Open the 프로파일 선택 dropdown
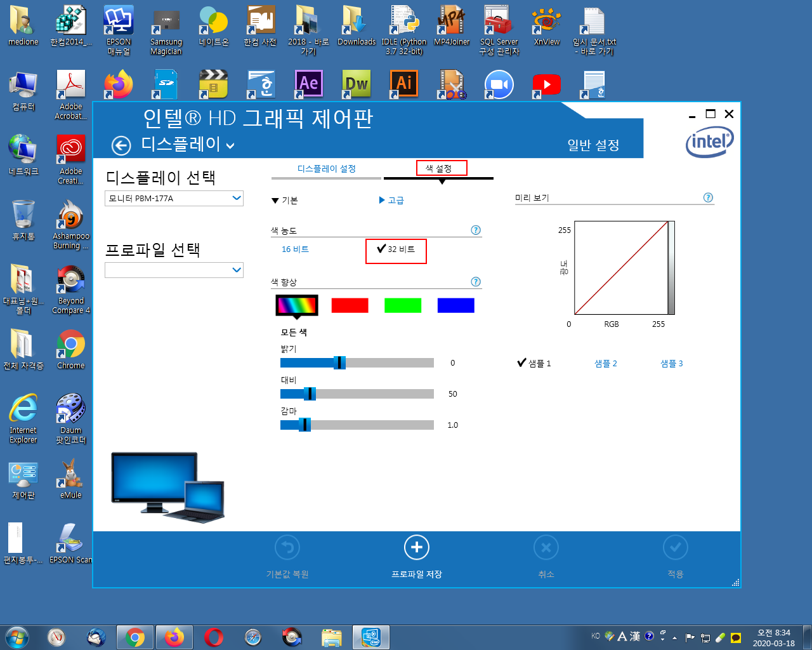Image resolution: width=812 pixels, height=650 pixels. [x=174, y=270]
